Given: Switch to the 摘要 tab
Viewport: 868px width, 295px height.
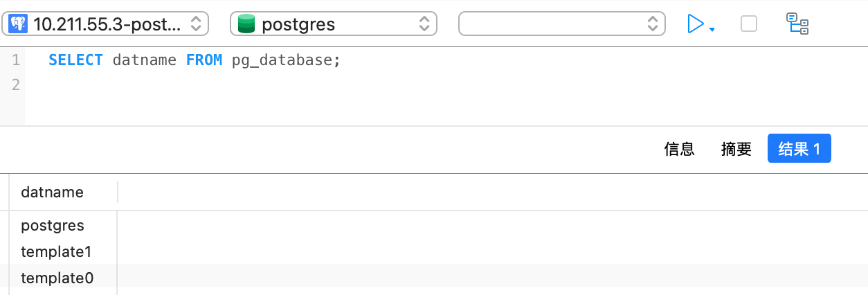Looking at the screenshot, I should coord(736,149).
